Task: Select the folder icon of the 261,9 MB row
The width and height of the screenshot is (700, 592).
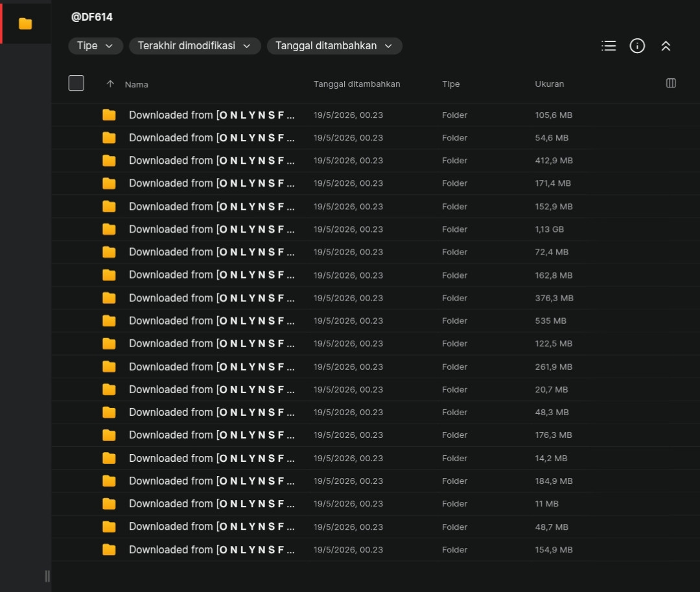Action: (x=109, y=367)
